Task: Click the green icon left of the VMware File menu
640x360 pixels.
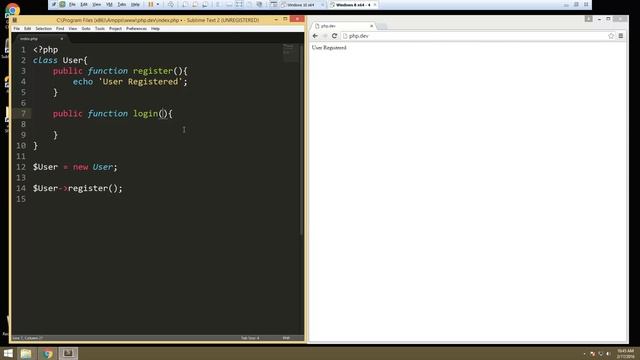Action: pos(62,4)
